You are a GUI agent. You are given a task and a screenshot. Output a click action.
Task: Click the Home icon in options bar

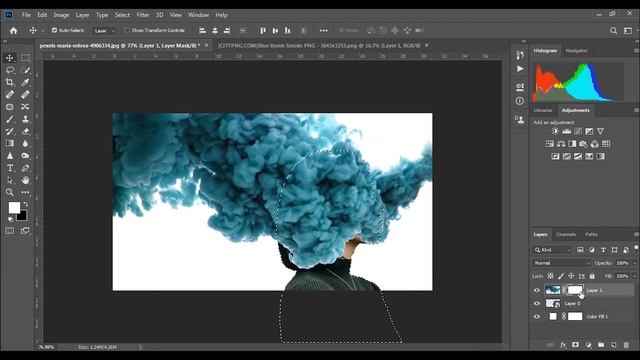pos(13,31)
